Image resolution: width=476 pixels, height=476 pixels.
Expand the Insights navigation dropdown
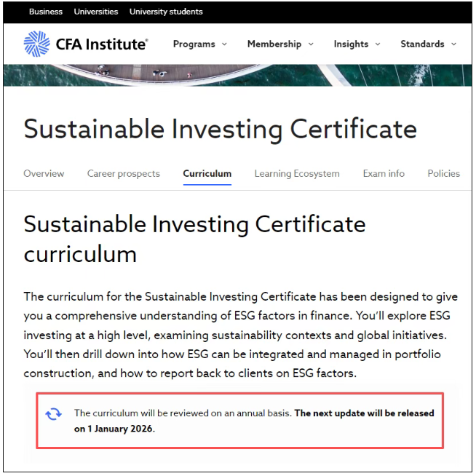pyautogui.click(x=358, y=44)
